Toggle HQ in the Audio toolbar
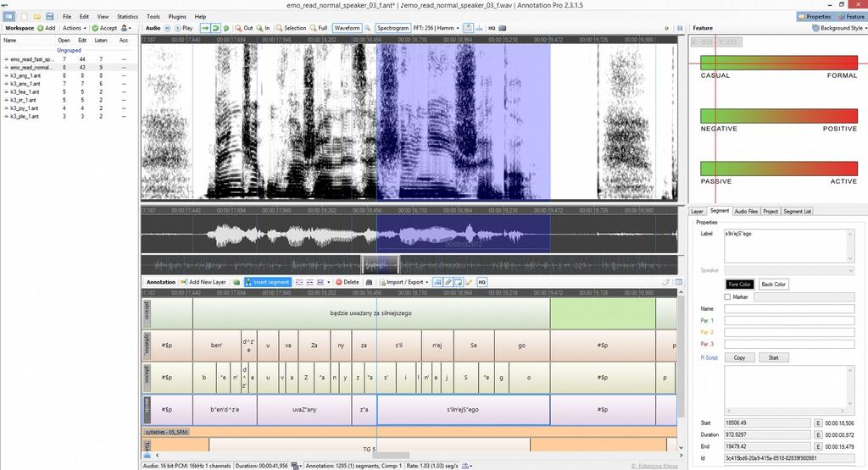 (492, 28)
